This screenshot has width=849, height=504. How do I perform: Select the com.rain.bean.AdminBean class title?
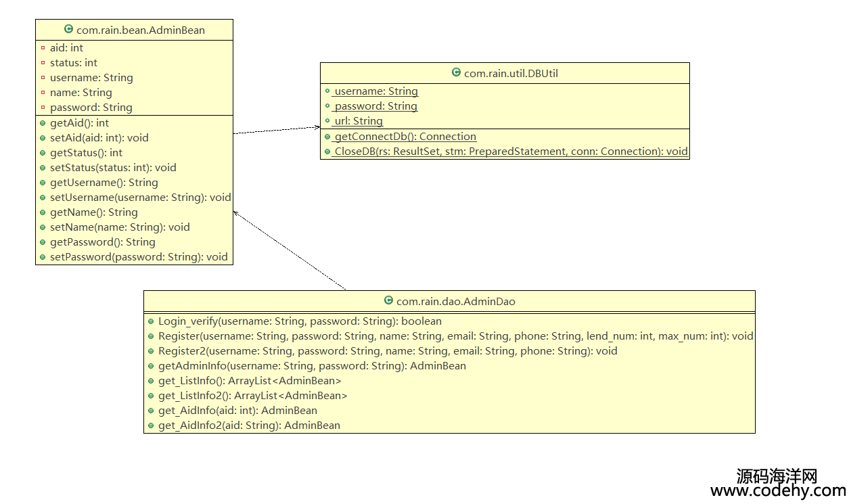(141, 30)
